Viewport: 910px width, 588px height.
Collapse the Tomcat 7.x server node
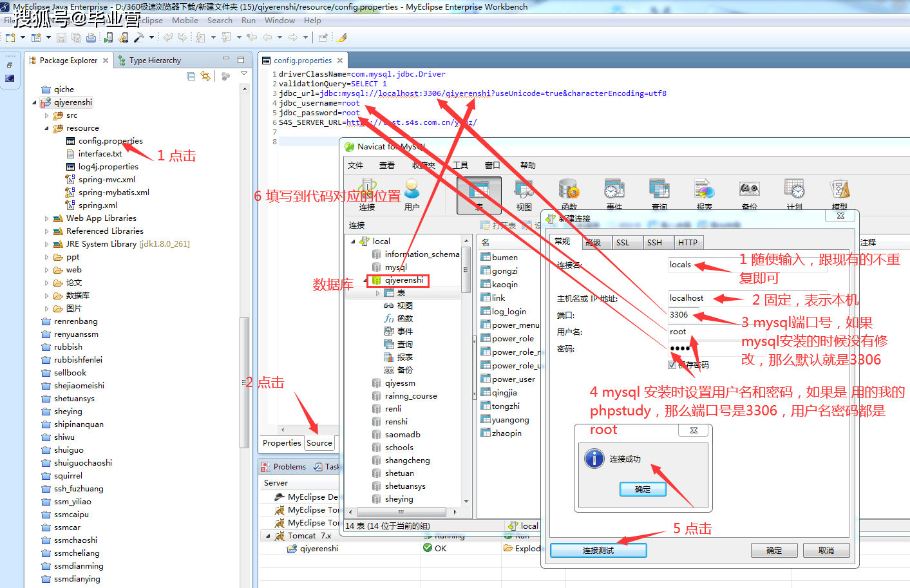268,536
